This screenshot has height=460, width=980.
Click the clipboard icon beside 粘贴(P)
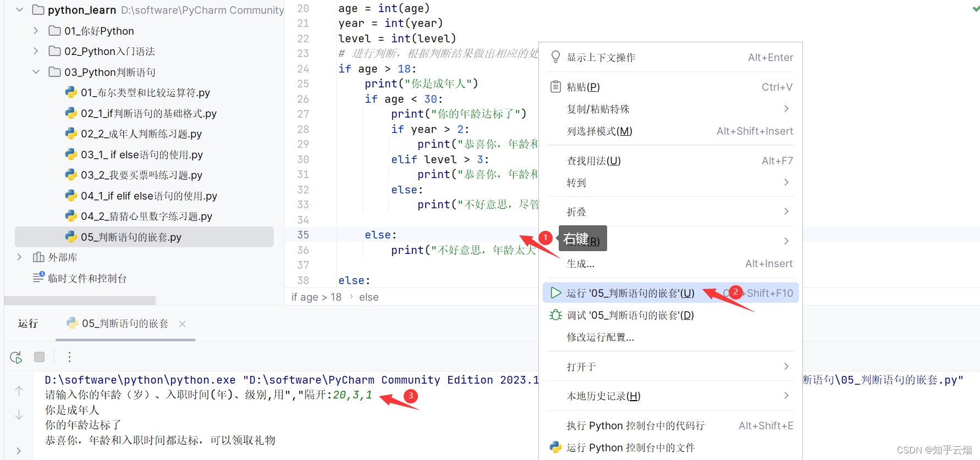pos(555,87)
